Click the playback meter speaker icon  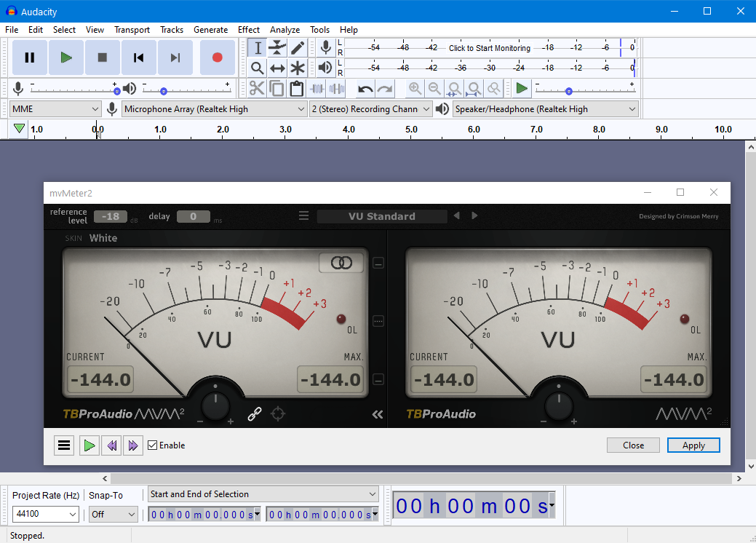326,68
